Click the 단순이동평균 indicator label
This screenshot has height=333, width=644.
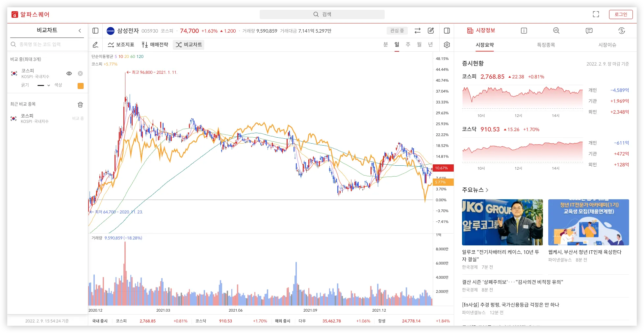[x=102, y=57]
